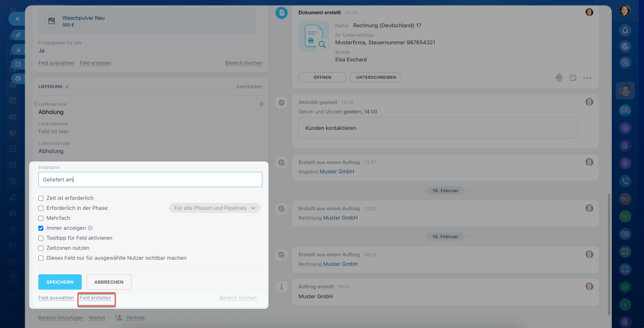Enable the 'Zeit ist erforderlich' checkbox
Screen dimensions: 644x328
(41, 198)
